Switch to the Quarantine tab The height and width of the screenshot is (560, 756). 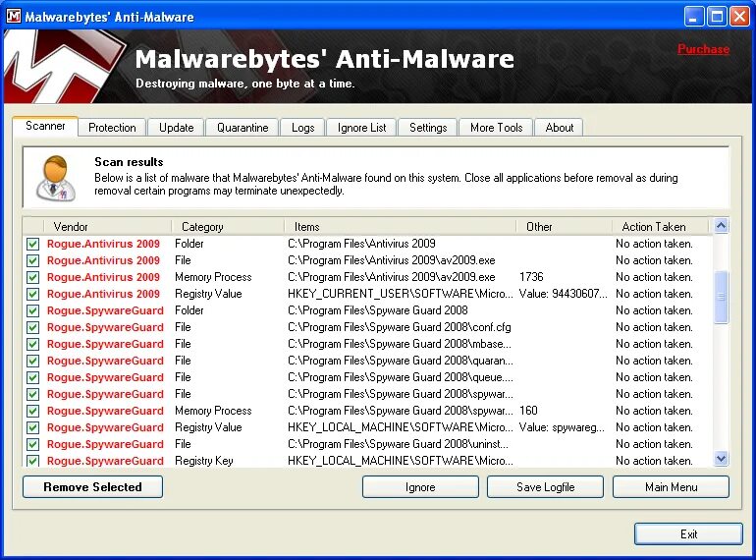click(x=243, y=128)
